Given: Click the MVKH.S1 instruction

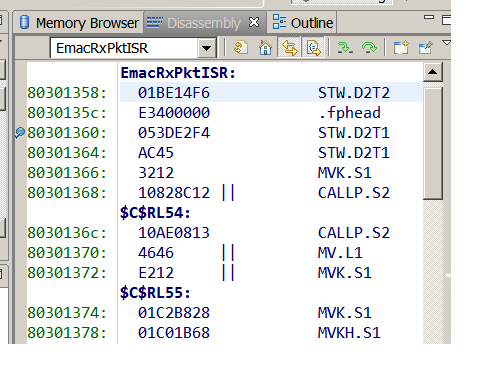Looking at the screenshot, I should point(349,333).
